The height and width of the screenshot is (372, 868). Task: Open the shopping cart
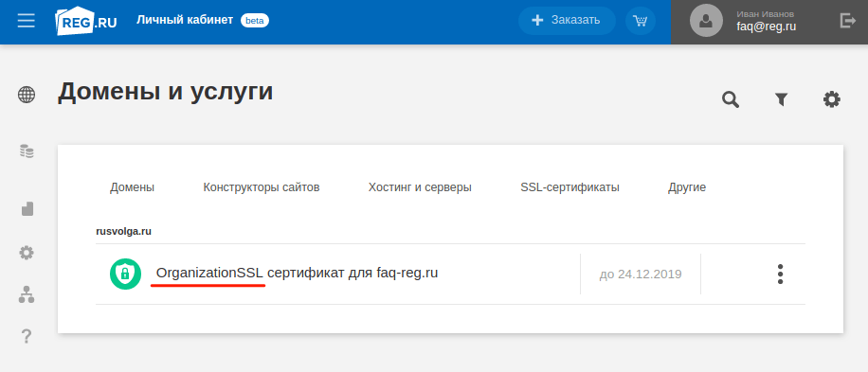[641, 21]
